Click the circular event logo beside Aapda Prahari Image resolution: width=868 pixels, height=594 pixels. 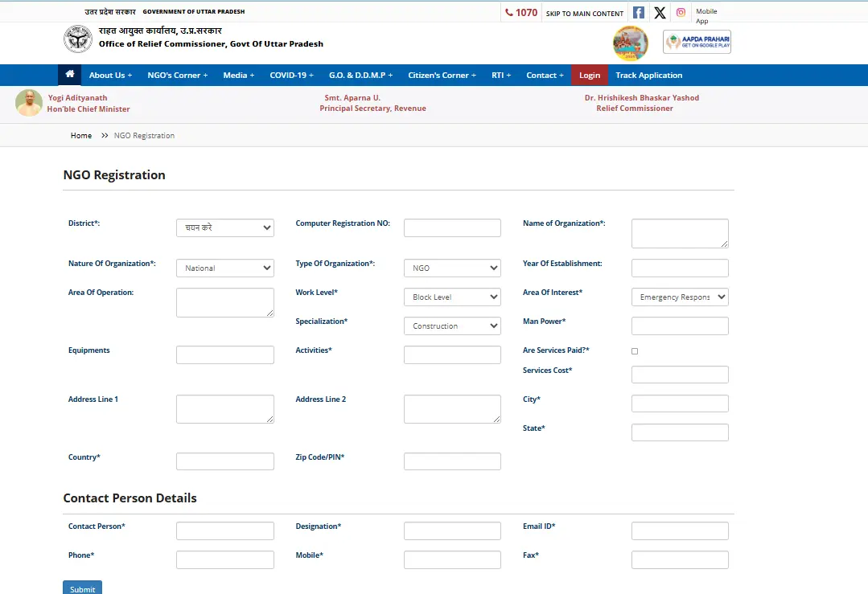631,43
